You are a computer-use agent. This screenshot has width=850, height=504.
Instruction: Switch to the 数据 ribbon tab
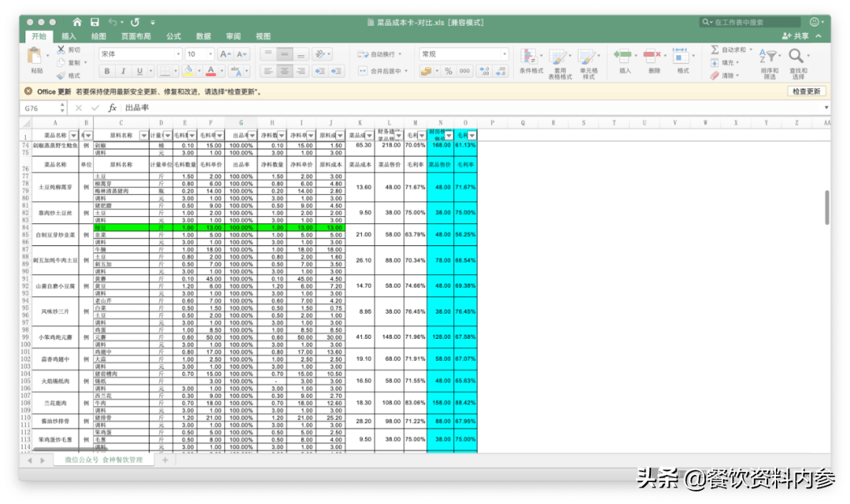(203, 36)
